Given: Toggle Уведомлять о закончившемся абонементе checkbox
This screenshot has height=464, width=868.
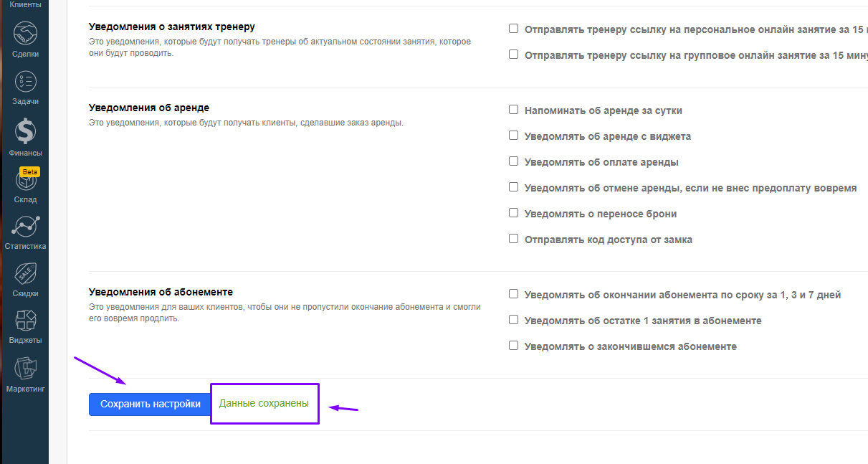Looking at the screenshot, I should (513, 346).
